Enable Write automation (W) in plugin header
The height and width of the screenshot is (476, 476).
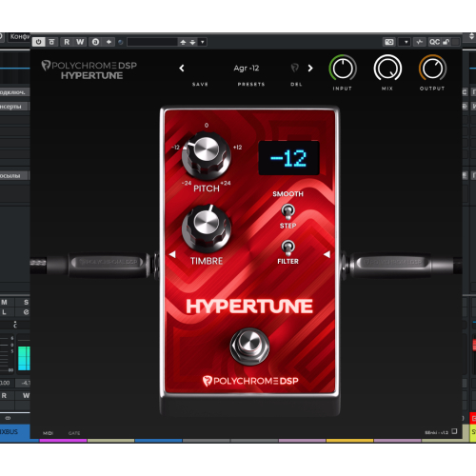point(80,42)
